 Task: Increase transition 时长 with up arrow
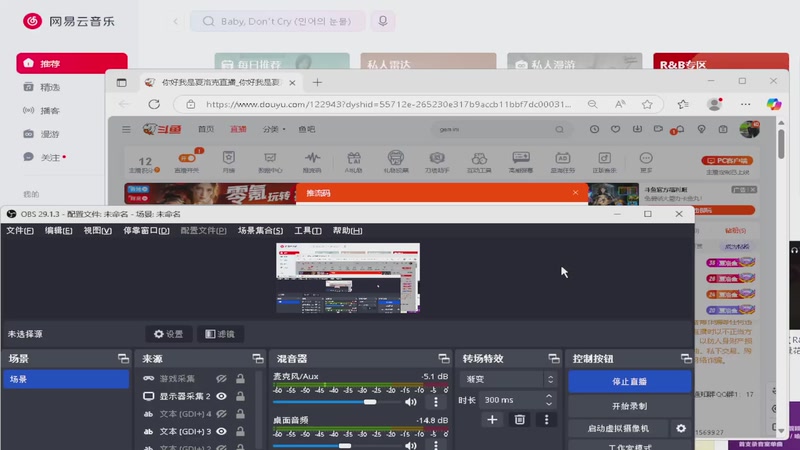point(548,396)
